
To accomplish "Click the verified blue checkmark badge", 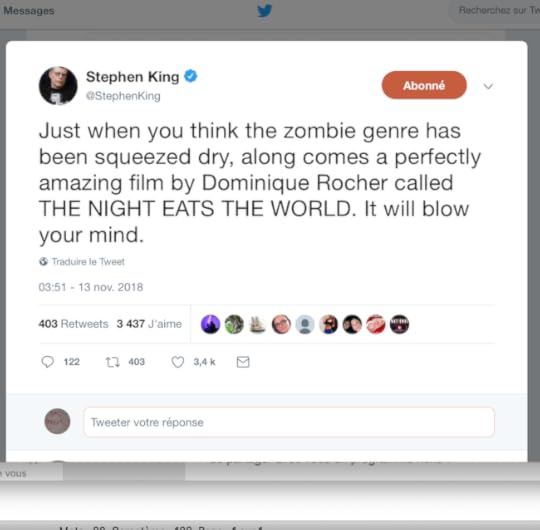I will pyautogui.click(x=190, y=76).
